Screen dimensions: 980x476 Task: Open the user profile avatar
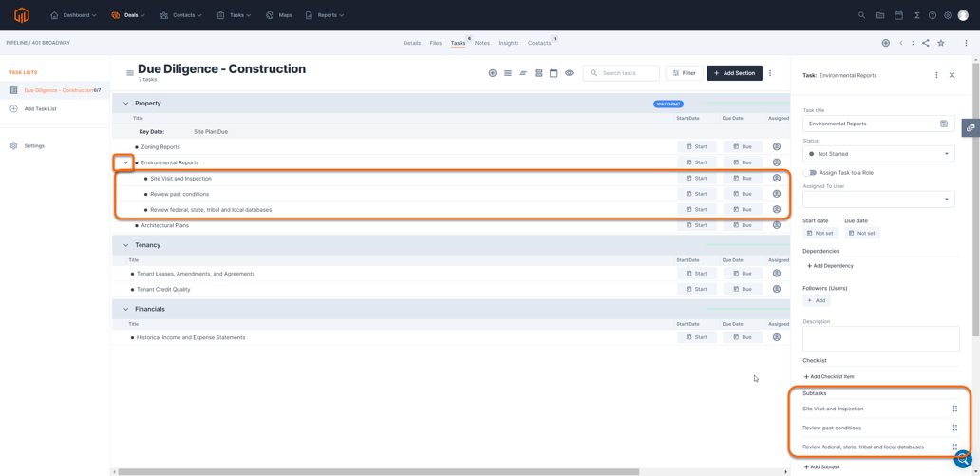(x=963, y=15)
